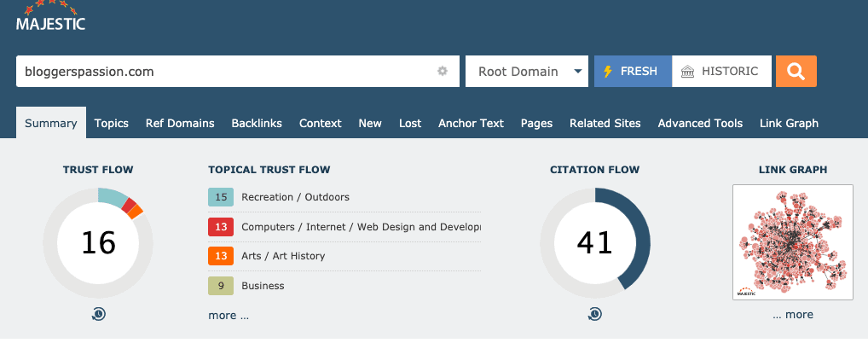Switch to HISTORIC index

[x=722, y=72]
